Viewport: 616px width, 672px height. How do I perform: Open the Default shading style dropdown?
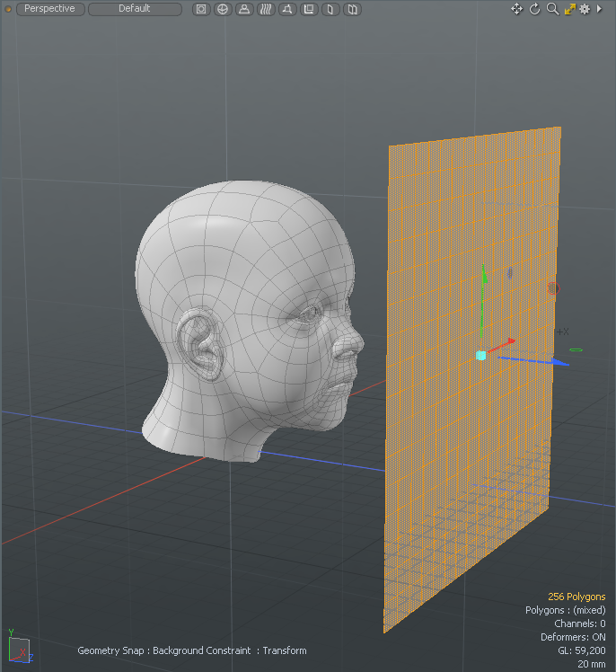(x=135, y=9)
